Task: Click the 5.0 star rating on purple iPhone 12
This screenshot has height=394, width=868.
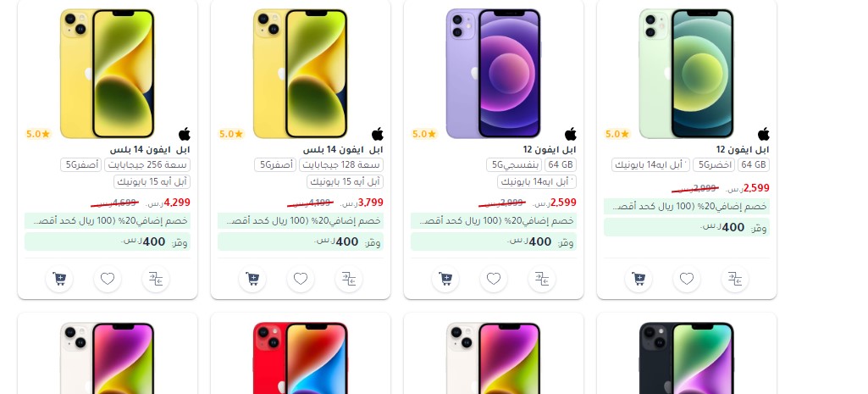Action: 424,134
